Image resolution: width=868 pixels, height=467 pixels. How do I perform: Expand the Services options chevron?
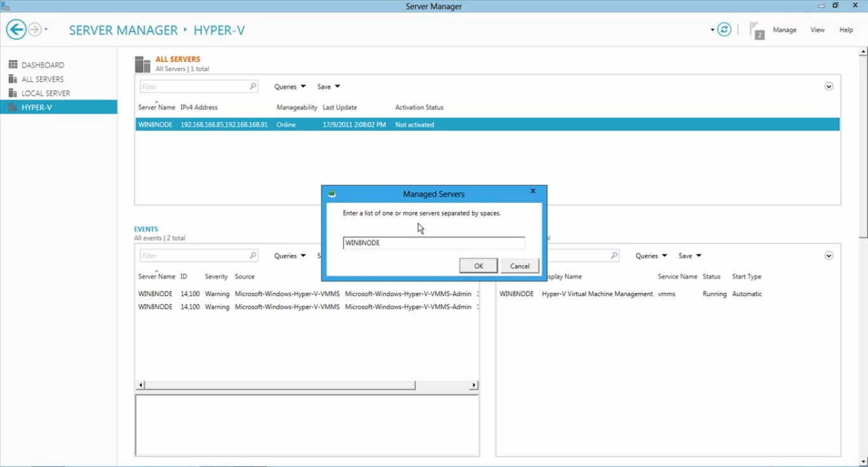point(829,255)
